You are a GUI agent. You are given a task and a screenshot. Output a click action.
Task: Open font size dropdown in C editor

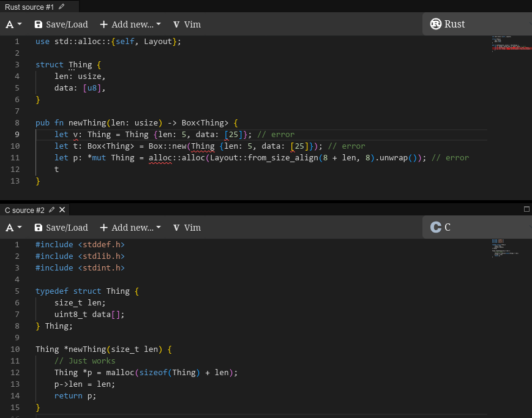(x=13, y=228)
